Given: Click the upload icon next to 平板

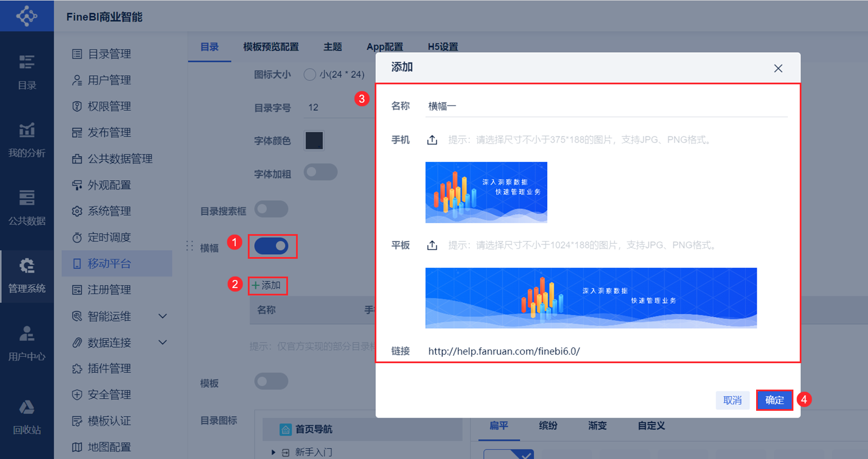Looking at the screenshot, I should click(433, 244).
